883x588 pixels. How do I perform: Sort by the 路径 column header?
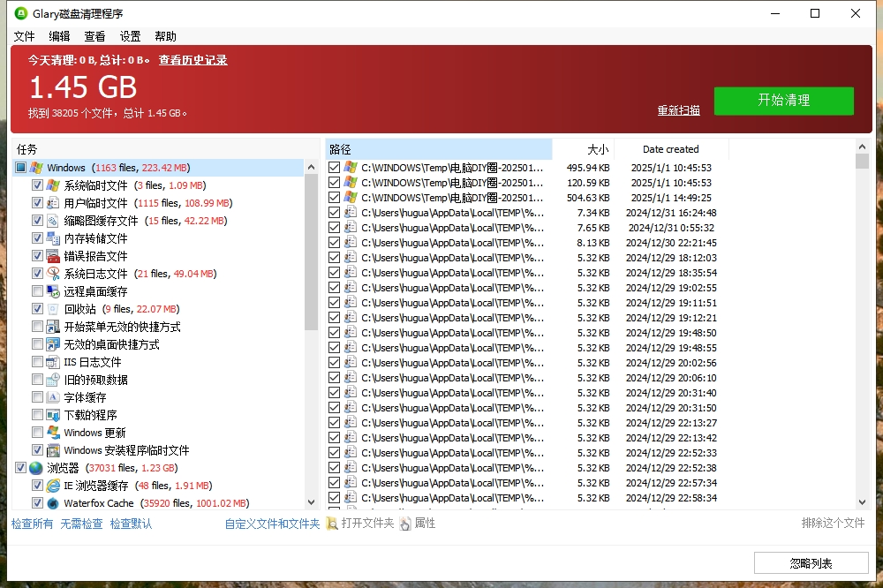coord(439,149)
